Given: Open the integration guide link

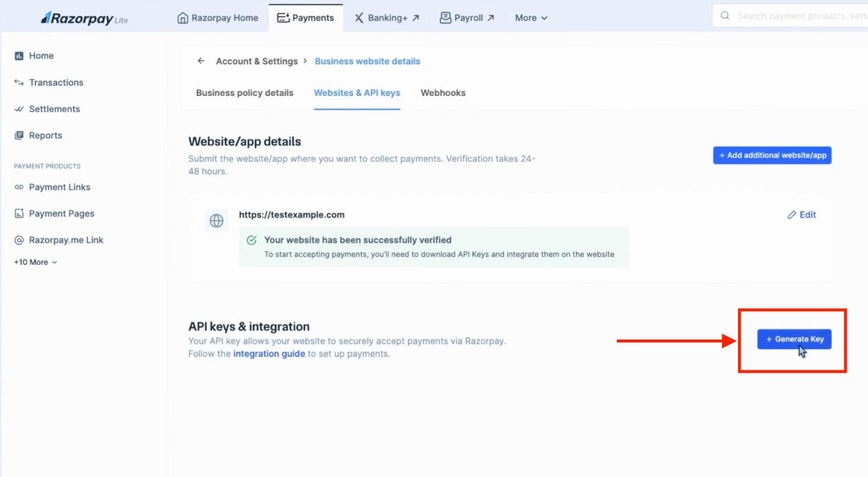Looking at the screenshot, I should [x=269, y=354].
